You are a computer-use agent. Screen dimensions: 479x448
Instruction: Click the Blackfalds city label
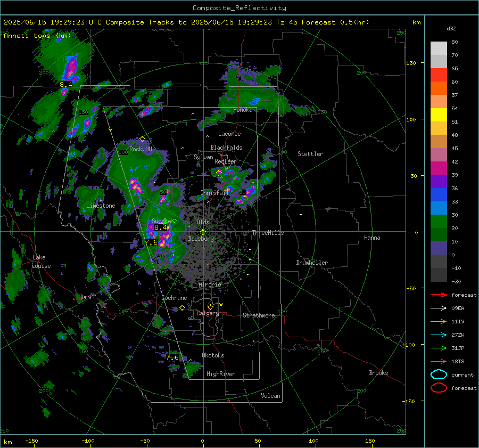[x=226, y=148]
